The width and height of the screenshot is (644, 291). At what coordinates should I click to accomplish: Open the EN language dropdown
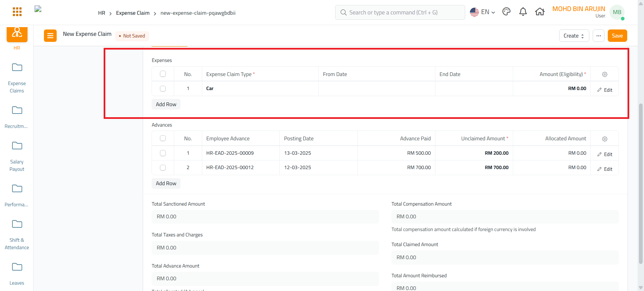pos(482,12)
